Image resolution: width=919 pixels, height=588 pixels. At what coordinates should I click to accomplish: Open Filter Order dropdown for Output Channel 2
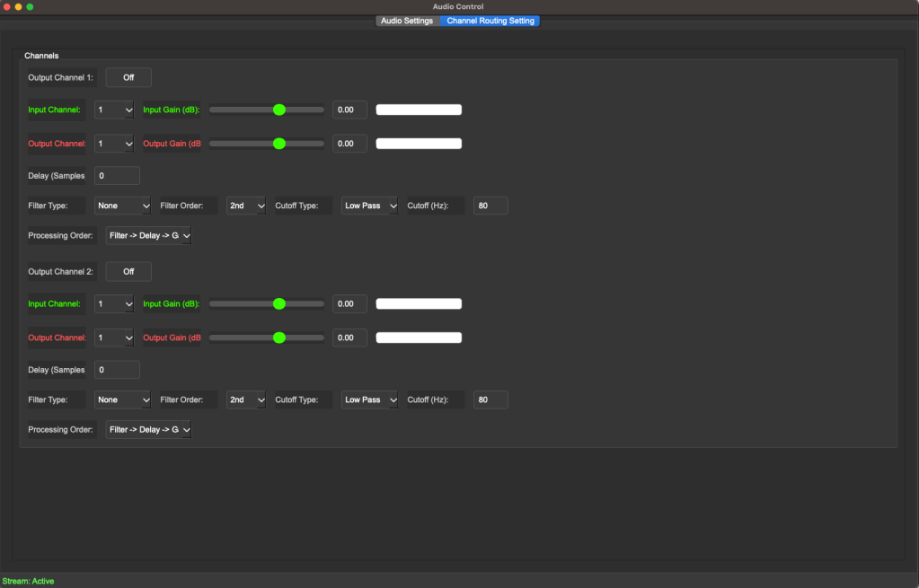coord(246,399)
